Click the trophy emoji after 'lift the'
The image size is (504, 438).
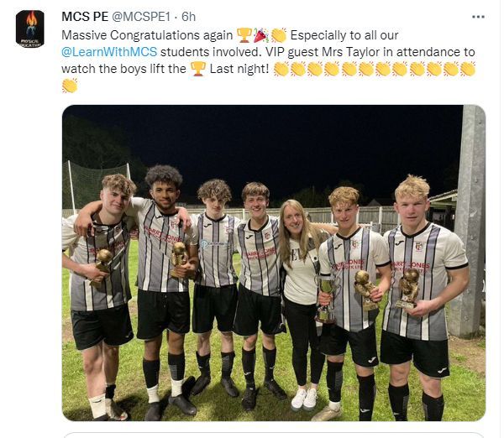198,69
